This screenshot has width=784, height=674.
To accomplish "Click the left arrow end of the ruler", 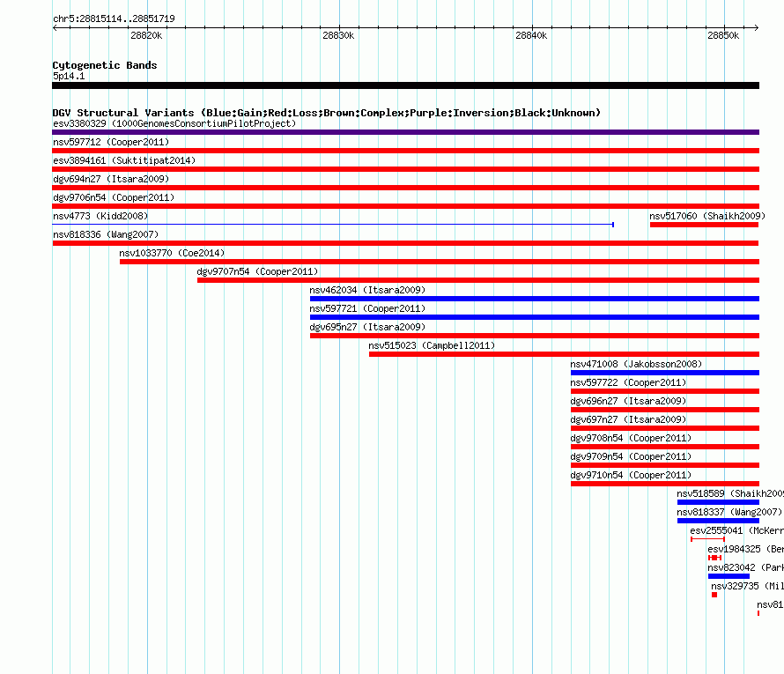I will (x=55, y=27).
